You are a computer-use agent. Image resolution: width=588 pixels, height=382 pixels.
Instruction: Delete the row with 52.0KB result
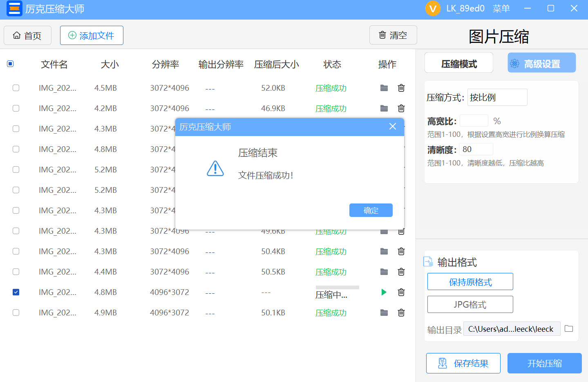(401, 88)
